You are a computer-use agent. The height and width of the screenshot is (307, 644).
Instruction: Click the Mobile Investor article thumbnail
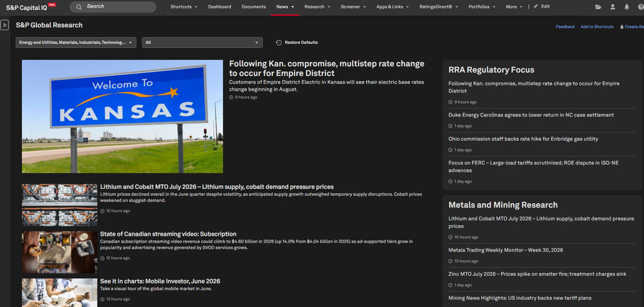pyautogui.click(x=59, y=292)
